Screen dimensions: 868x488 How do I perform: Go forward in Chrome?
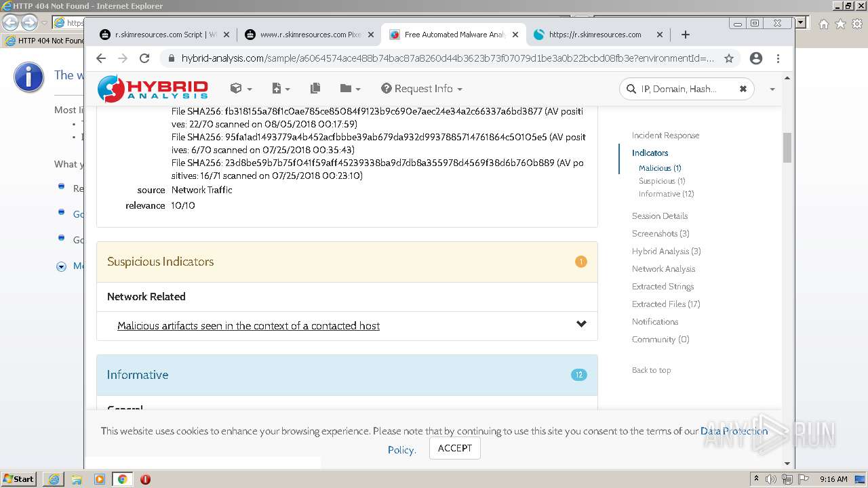click(123, 58)
